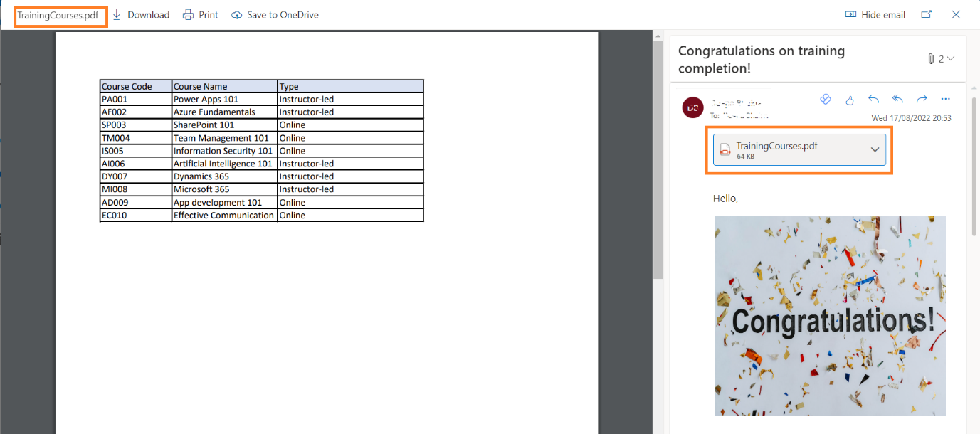The image size is (980, 434).
Task: Open the more actions ellipsis menu
Action: click(x=945, y=100)
